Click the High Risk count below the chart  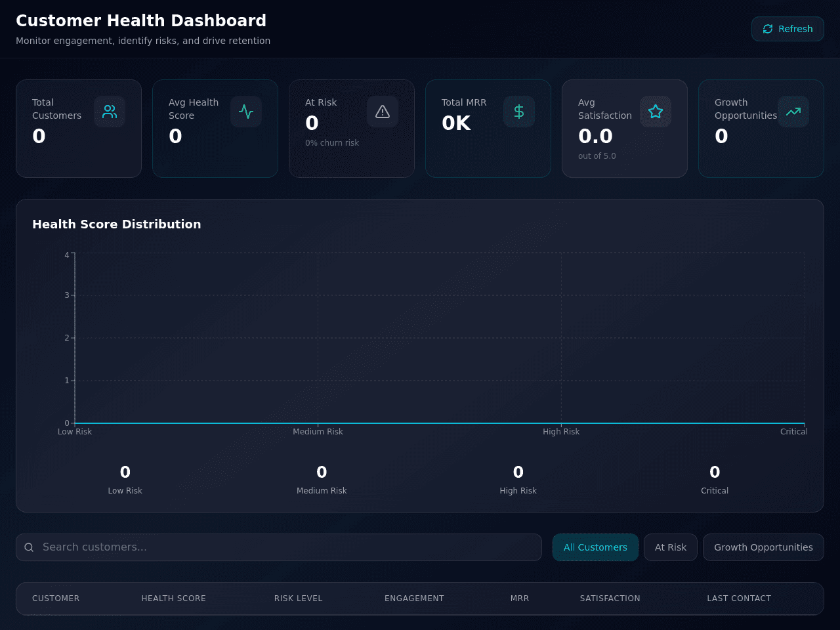[x=518, y=472]
